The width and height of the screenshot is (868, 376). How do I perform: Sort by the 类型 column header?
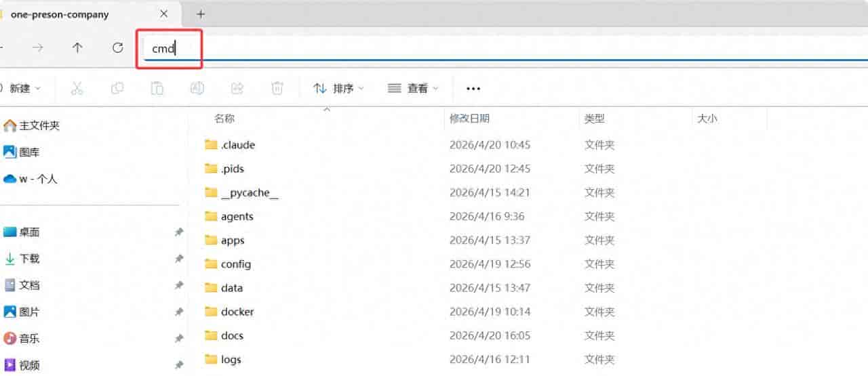click(595, 119)
